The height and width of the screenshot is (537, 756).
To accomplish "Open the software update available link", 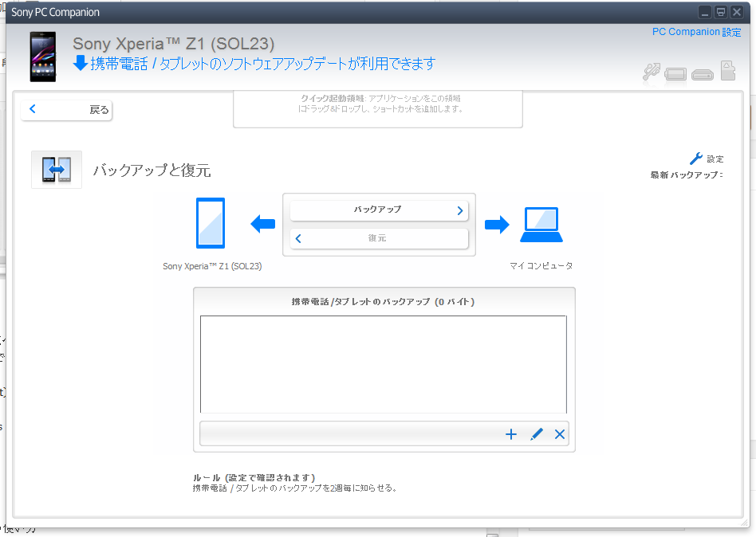I will (x=263, y=63).
